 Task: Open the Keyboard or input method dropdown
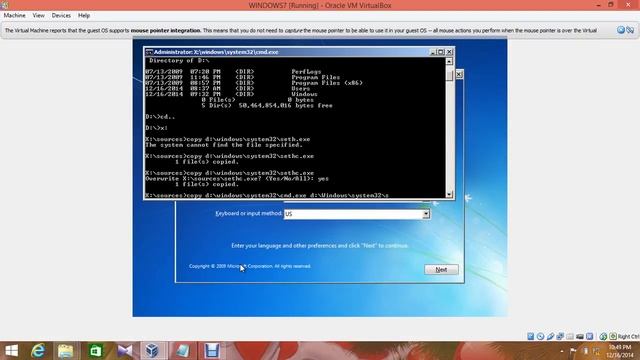click(x=426, y=214)
